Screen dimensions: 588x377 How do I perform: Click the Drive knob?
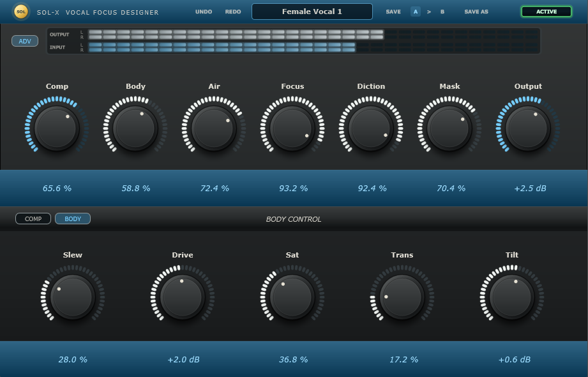(x=182, y=297)
